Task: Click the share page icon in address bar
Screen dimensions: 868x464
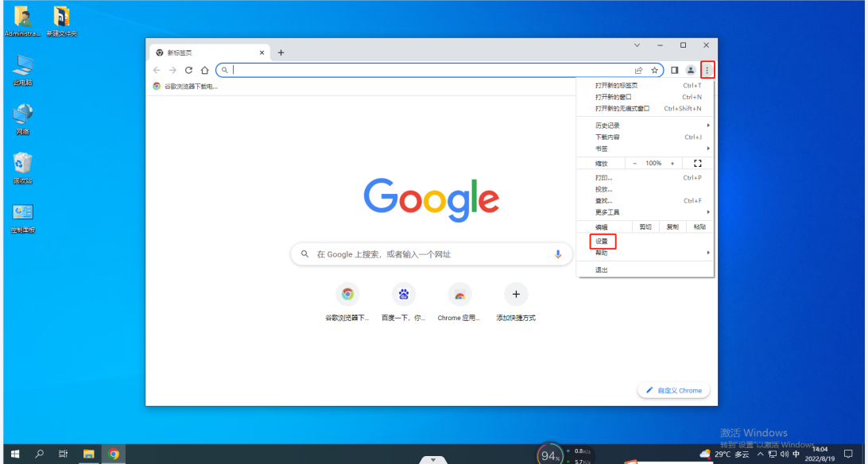Action: tap(639, 70)
